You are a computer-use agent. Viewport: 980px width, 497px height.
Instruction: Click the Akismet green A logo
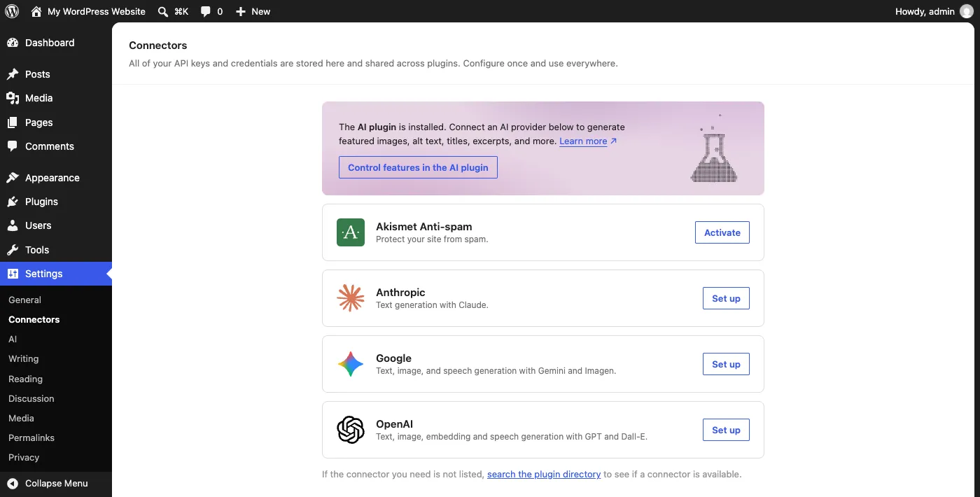pyautogui.click(x=351, y=232)
